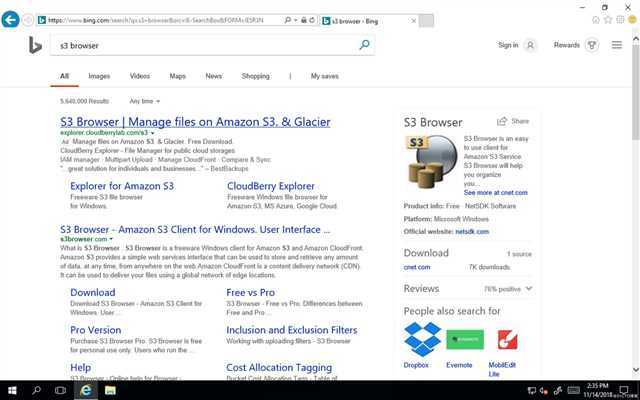640x400 pixels.
Task: Open Explorer for Amazon S3 link
Action: point(122,186)
